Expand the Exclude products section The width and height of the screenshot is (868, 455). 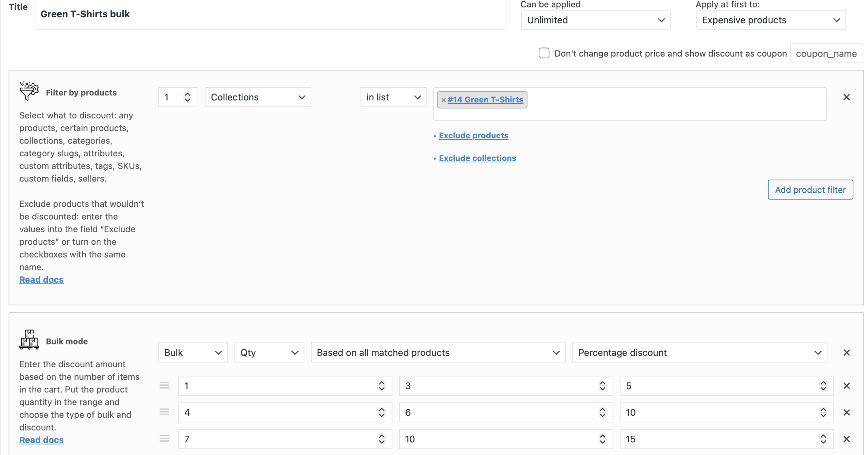473,136
